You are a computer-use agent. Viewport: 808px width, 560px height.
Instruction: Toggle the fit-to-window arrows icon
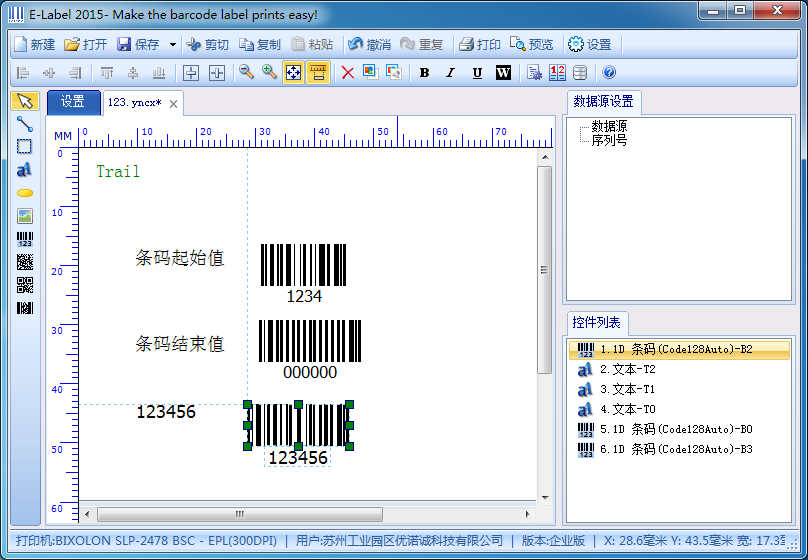(293, 73)
